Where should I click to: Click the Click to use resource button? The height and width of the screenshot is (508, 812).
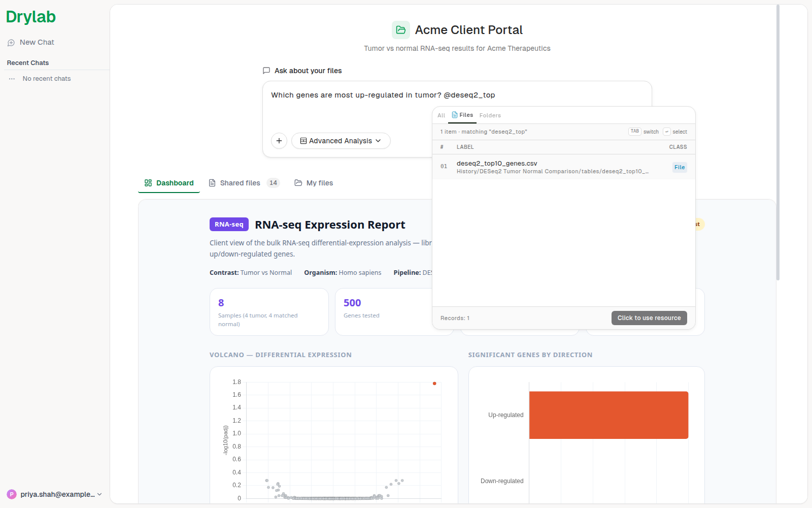coord(649,318)
